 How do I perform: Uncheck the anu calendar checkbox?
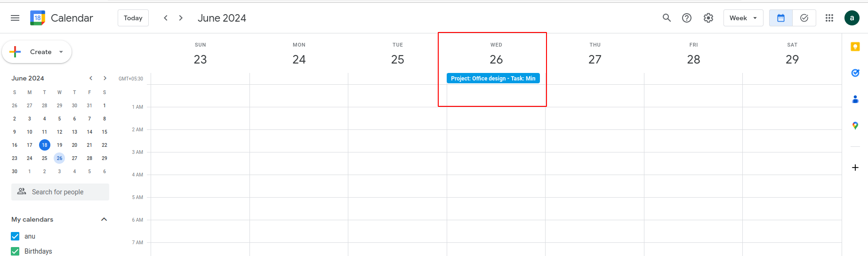(x=15, y=236)
